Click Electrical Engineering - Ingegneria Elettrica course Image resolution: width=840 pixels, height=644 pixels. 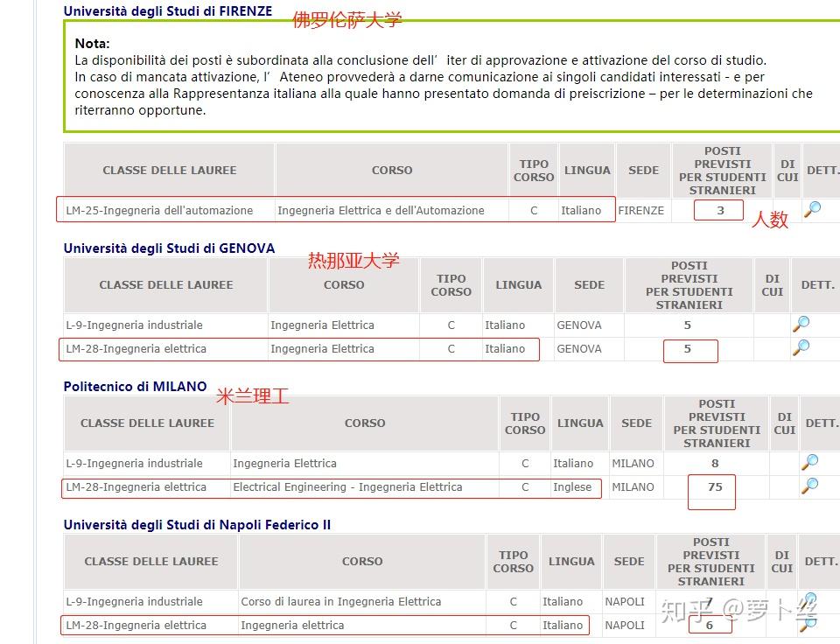coord(347,487)
